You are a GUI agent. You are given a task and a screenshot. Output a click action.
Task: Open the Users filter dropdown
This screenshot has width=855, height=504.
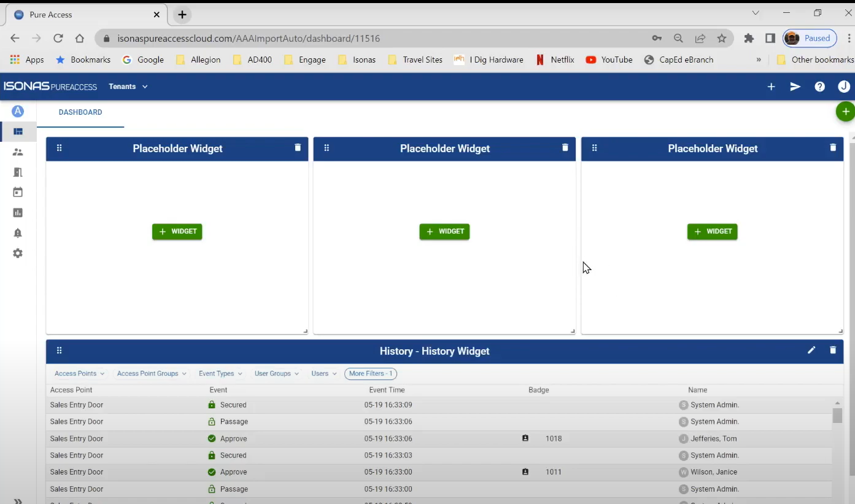(323, 373)
